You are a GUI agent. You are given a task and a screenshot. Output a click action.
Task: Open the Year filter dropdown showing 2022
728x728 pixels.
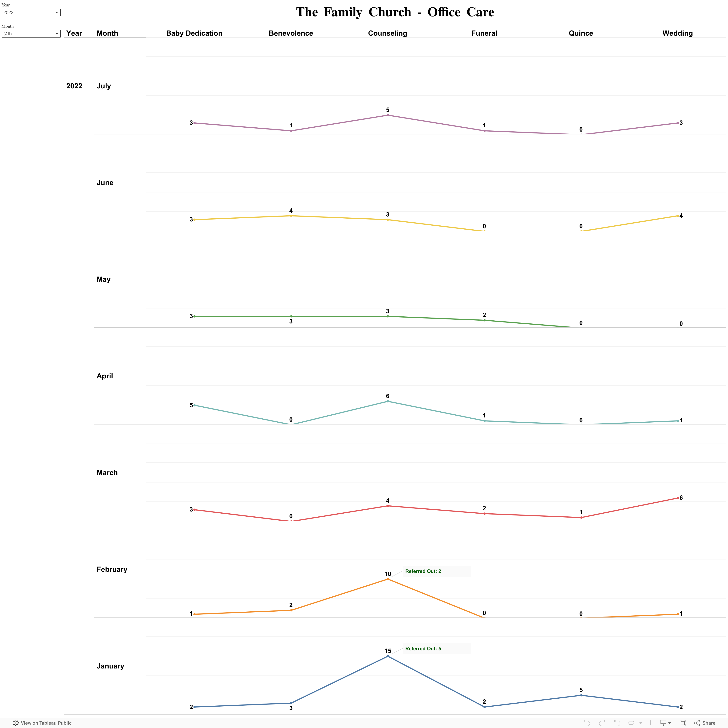(31, 13)
